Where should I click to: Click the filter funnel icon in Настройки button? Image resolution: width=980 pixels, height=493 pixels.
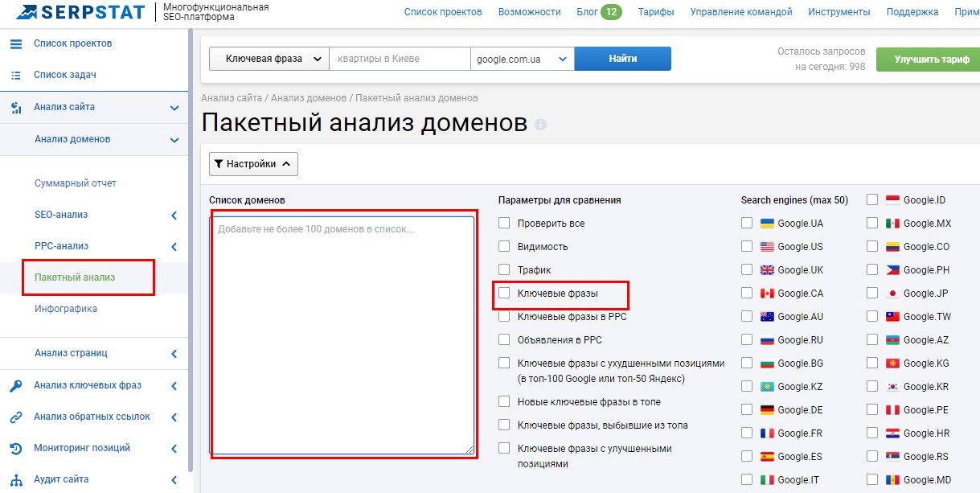[x=219, y=164]
